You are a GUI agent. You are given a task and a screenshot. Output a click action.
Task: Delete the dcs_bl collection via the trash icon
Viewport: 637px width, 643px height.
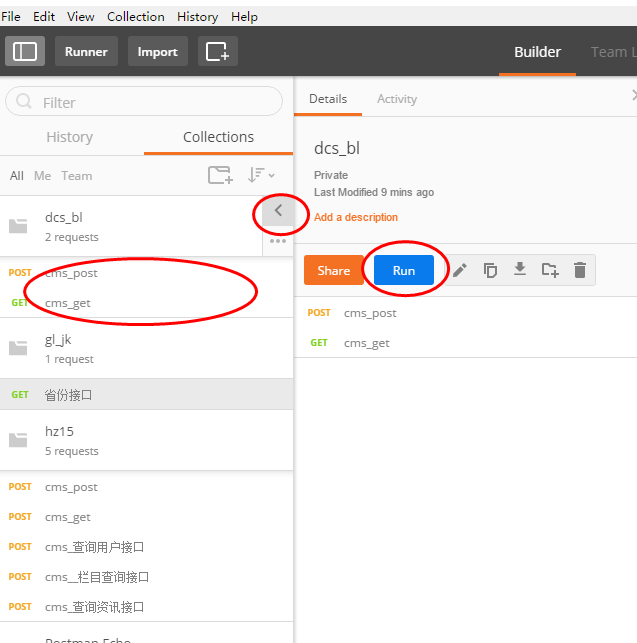[580, 270]
